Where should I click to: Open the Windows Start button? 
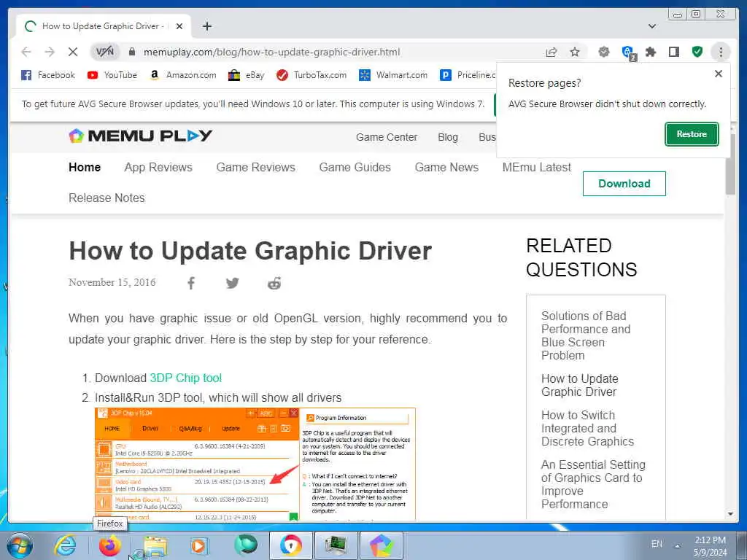20,546
